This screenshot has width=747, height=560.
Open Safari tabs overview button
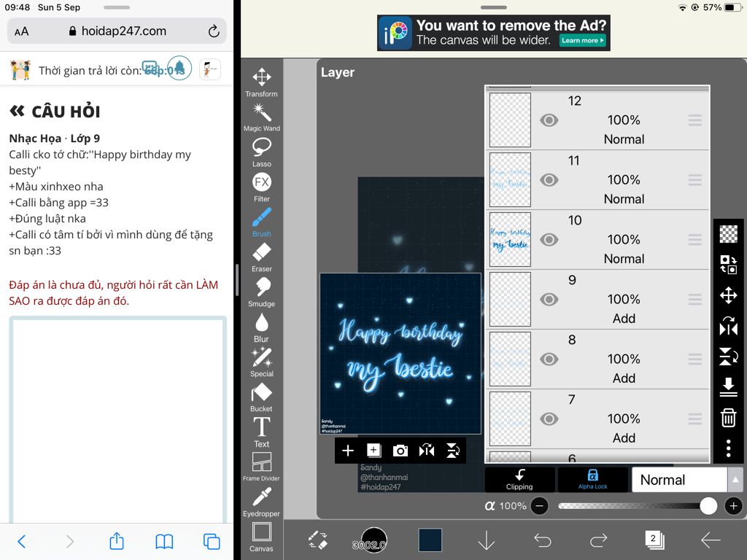click(x=212, y=542)
